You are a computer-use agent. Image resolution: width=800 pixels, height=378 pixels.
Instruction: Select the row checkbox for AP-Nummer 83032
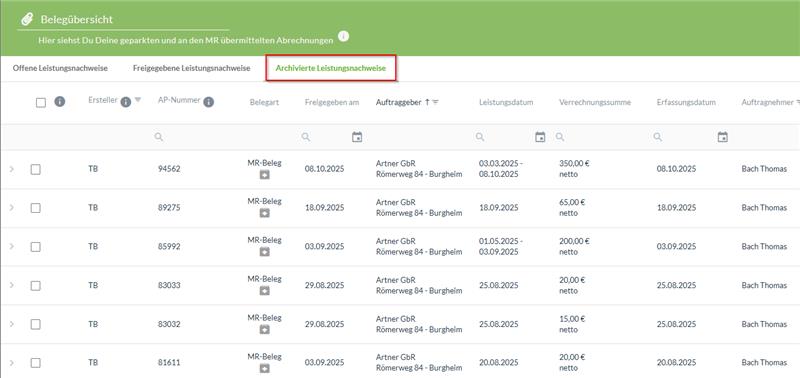click(x=35, y=324)
